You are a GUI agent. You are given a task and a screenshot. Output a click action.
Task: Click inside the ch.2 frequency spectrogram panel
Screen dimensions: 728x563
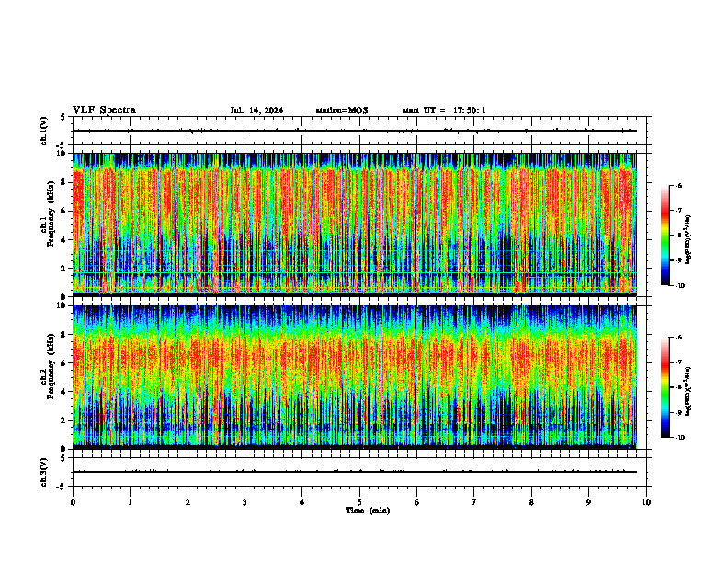point(355,377)
